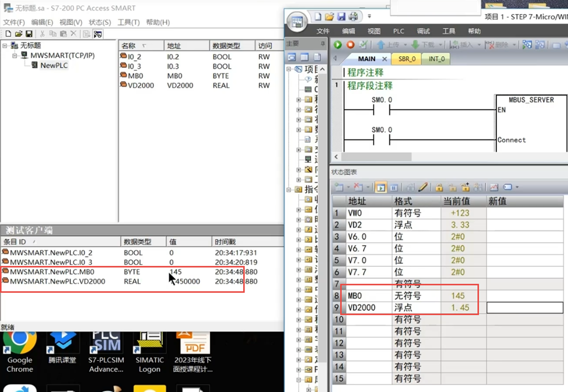568x392 pixels.
Task: Toggle chart status monitoring on
Action: tap(381, 187)
